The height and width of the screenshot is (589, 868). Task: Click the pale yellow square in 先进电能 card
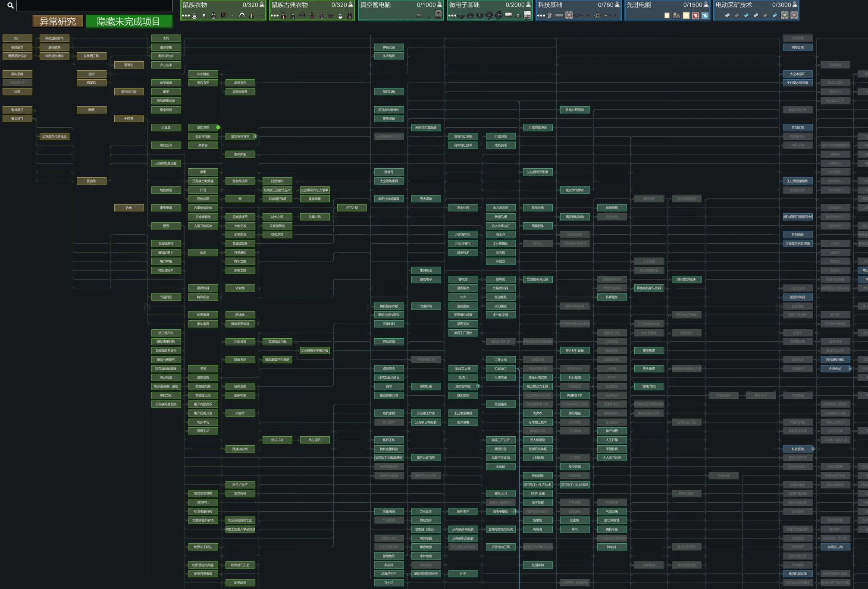(x=667, y=16)
